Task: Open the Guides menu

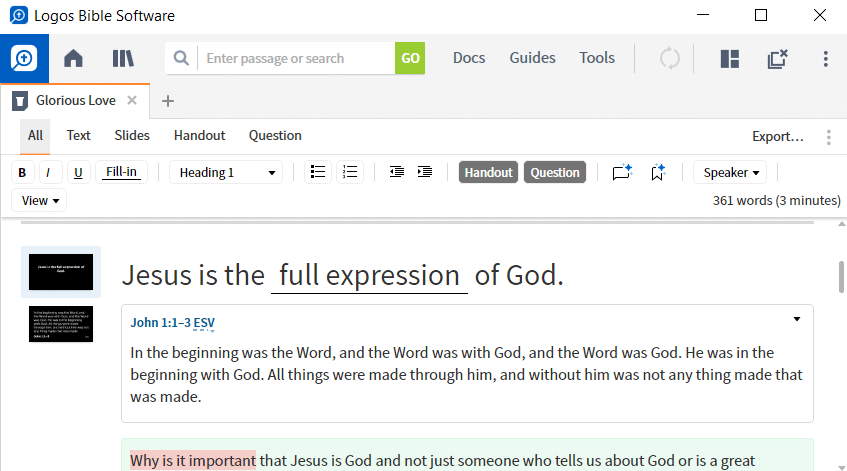Action: (x=532, y=58)
